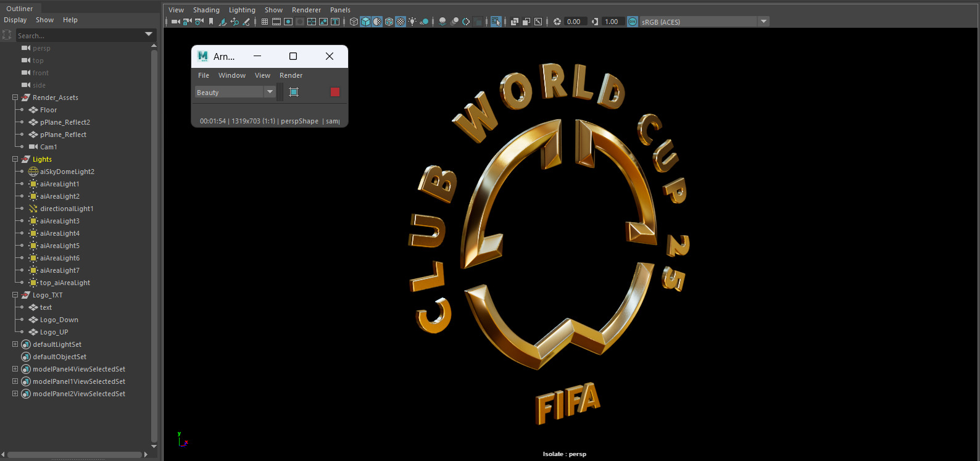Toggle the Use All Lights bulb icon

pos(412,22)
